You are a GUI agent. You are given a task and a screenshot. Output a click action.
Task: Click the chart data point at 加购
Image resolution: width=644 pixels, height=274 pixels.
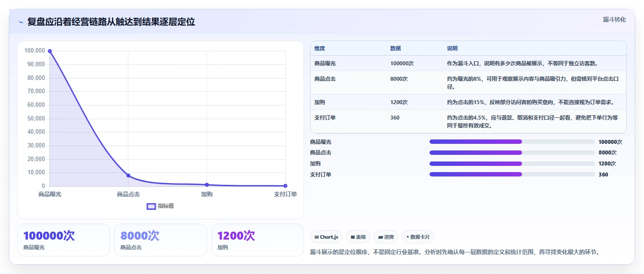pyautogui.click(x=207, y=185)
